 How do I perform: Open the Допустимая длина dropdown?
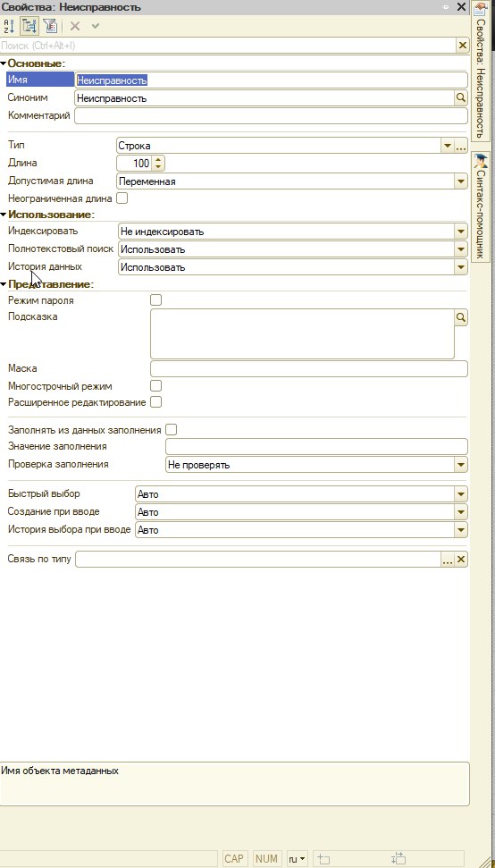pos(461,181)
